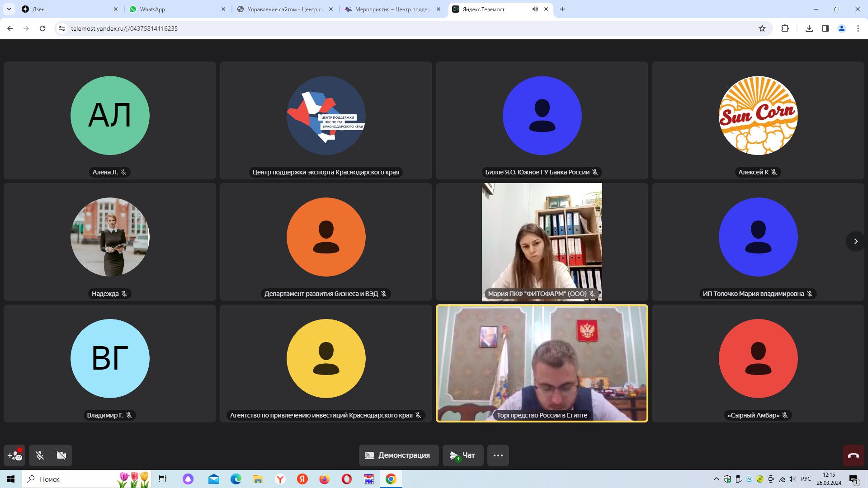Screen dimensions: 868x488
Task: Switch to the Дзен tab
Action: coord(38,9)
